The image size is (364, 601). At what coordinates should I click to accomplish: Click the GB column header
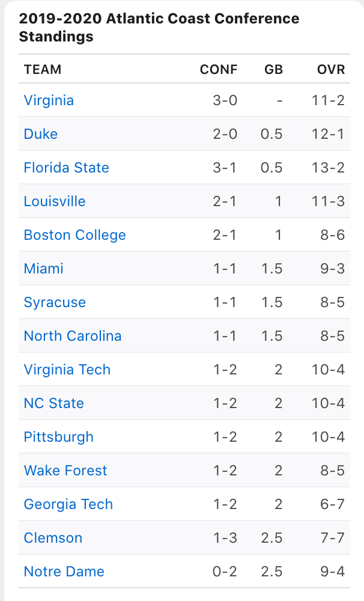(x=273, y=69)
